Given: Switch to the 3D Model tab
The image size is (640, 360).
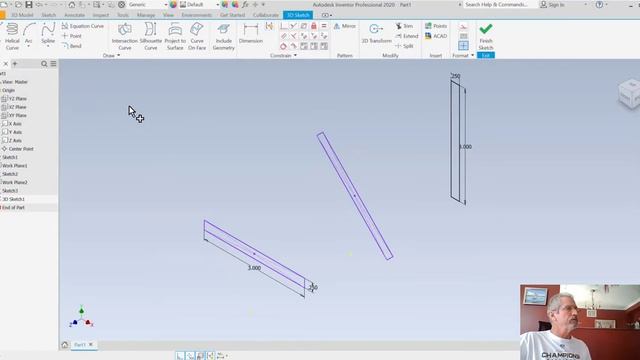Looking at the screenshot, I should click(22, 15).
